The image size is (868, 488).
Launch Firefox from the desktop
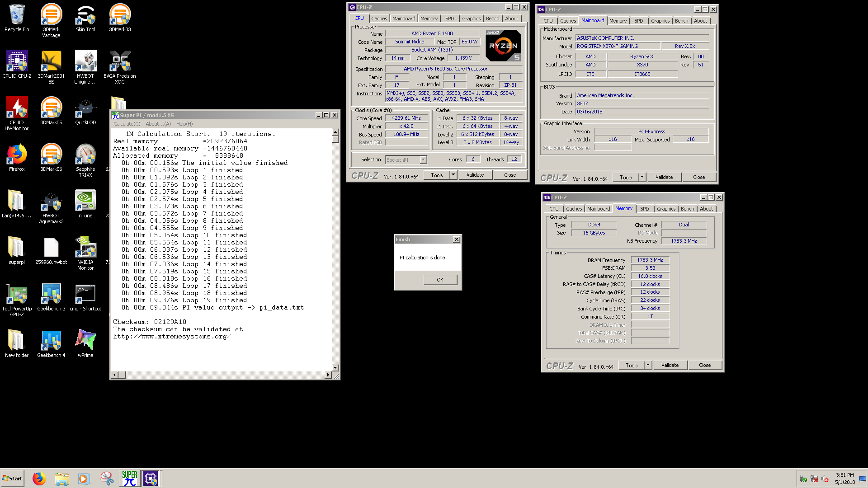point(17,158)
